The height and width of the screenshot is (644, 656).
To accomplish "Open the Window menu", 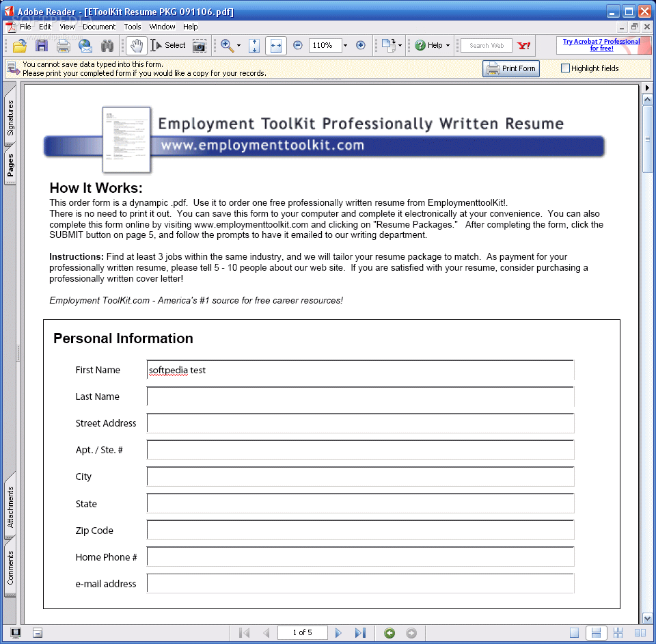I will tap(163, 27).
